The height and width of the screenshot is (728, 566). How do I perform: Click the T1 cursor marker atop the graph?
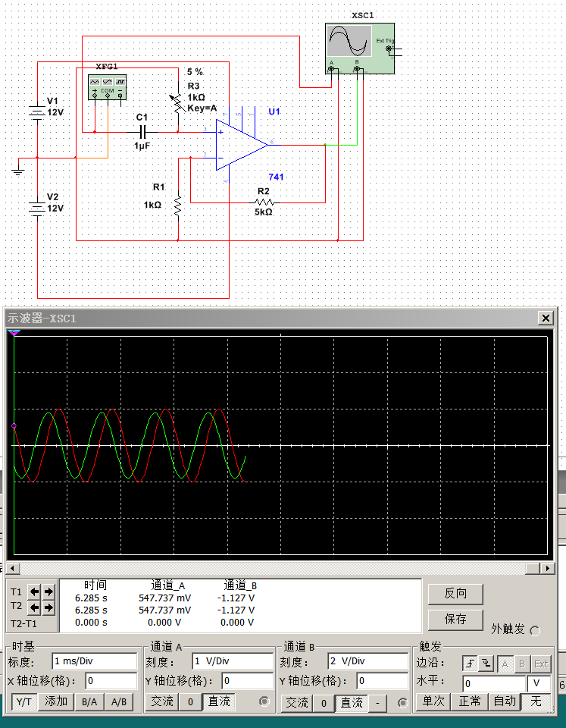pyautogui.click(x=14, y=332)
